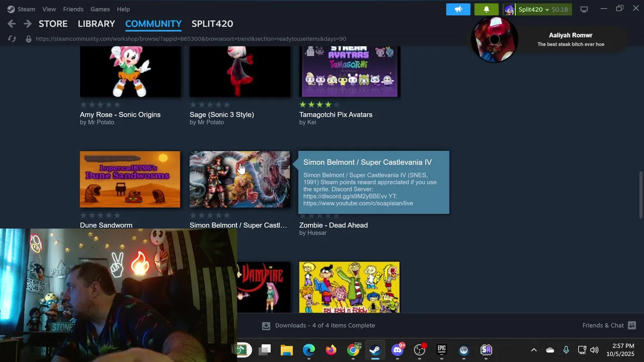Click the Aaliyah Romwr friend notification
Viewport: 644px width, 362px height.
(548, 39)
